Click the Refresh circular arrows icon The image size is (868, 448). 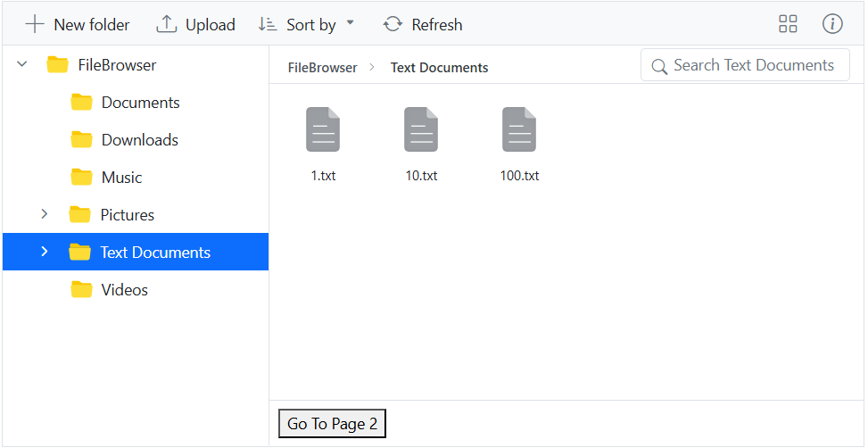coord(393,24)
